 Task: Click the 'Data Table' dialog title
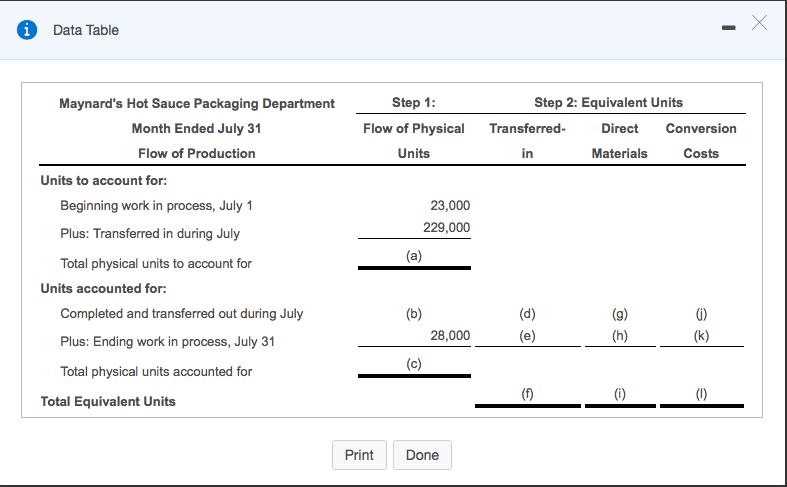pyautogui.click(x=86, y=30)
